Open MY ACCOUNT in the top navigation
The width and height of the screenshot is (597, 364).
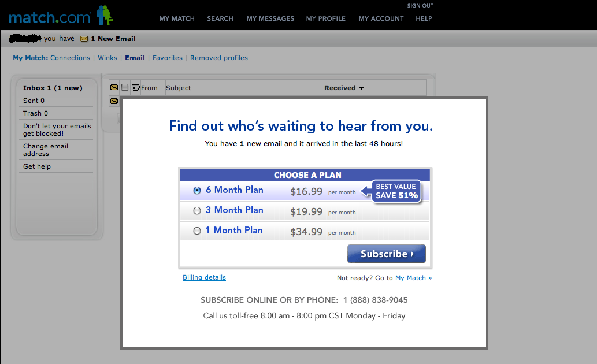point(381,18)
